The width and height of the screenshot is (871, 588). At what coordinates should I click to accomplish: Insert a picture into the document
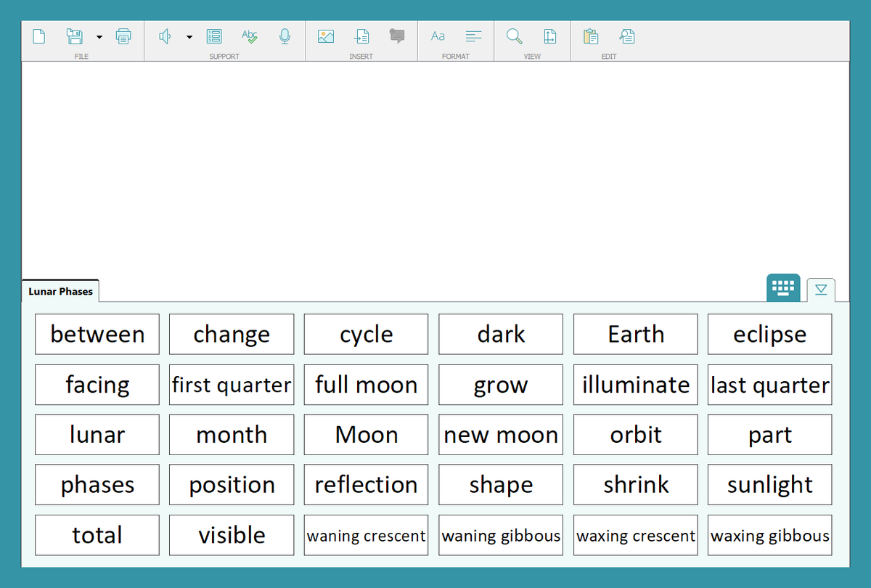point(325,36)
